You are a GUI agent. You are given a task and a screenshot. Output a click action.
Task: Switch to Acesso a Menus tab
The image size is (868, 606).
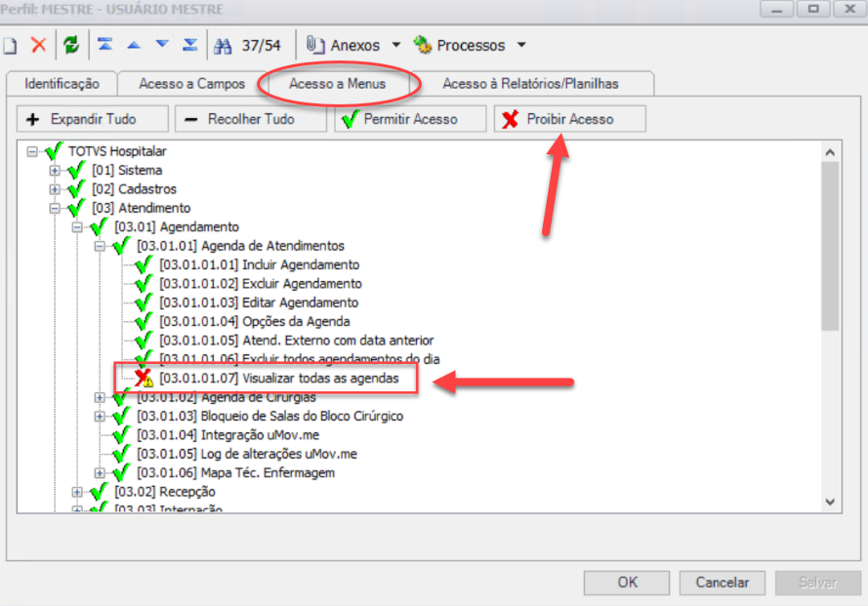point(337,84)
